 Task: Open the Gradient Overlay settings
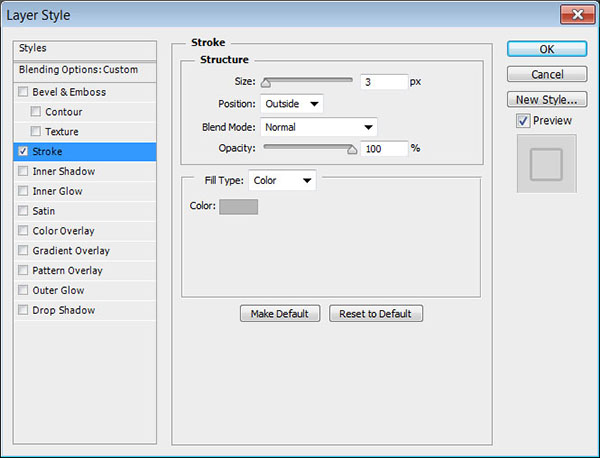coord(71,251)
